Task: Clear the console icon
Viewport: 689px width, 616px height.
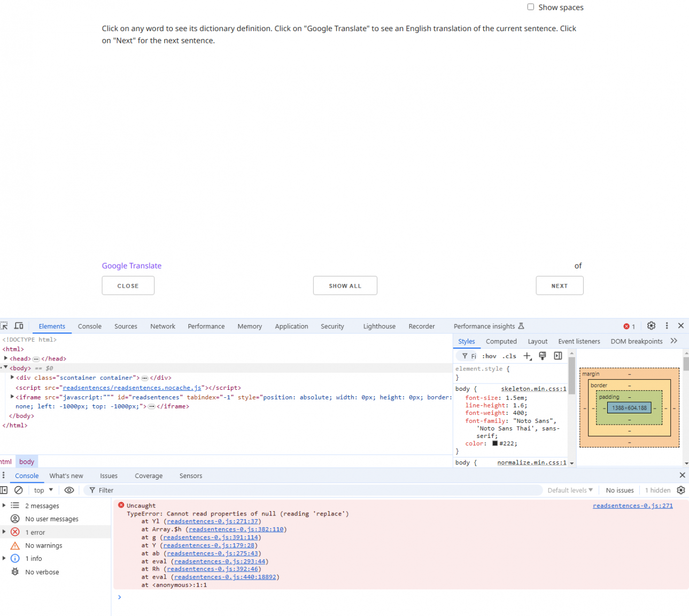Action: [19, 490]
